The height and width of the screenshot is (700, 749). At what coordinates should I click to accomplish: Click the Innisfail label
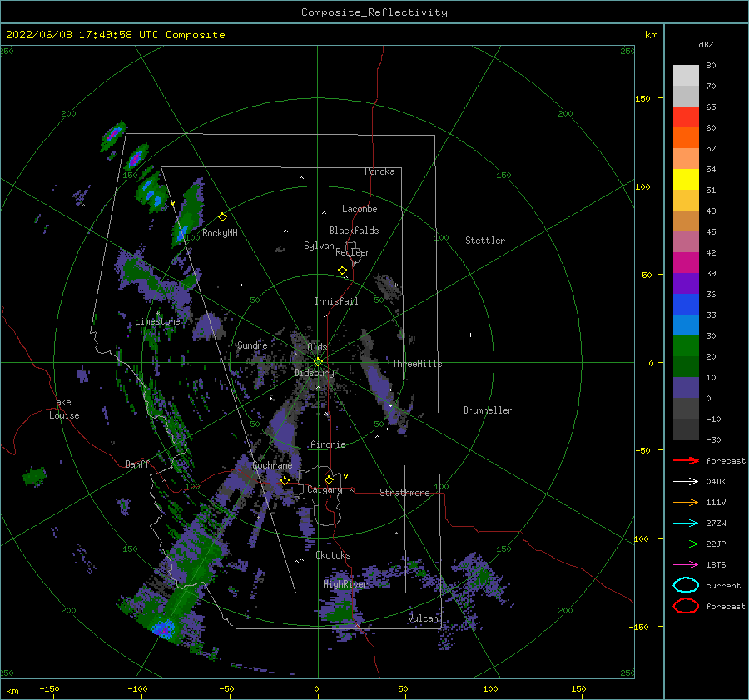pos(336,301)
